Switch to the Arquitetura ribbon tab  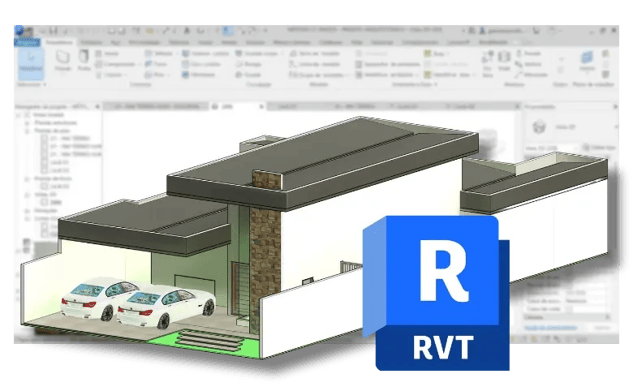59,42
